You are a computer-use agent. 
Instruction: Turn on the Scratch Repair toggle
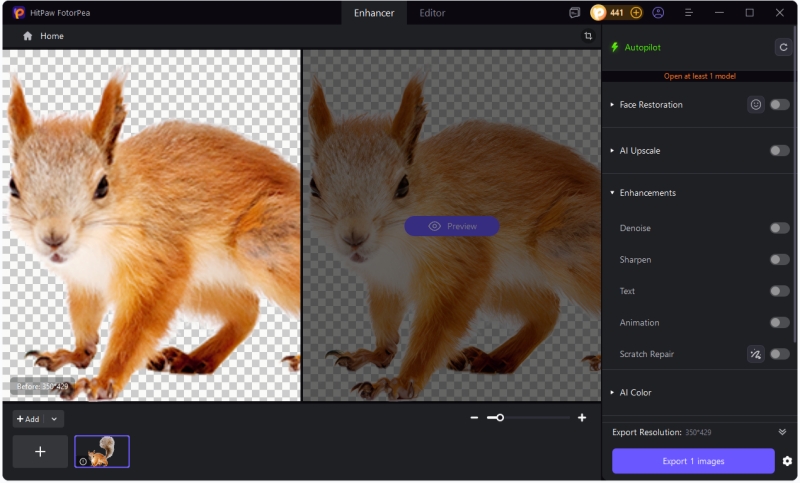coord(780,354)
